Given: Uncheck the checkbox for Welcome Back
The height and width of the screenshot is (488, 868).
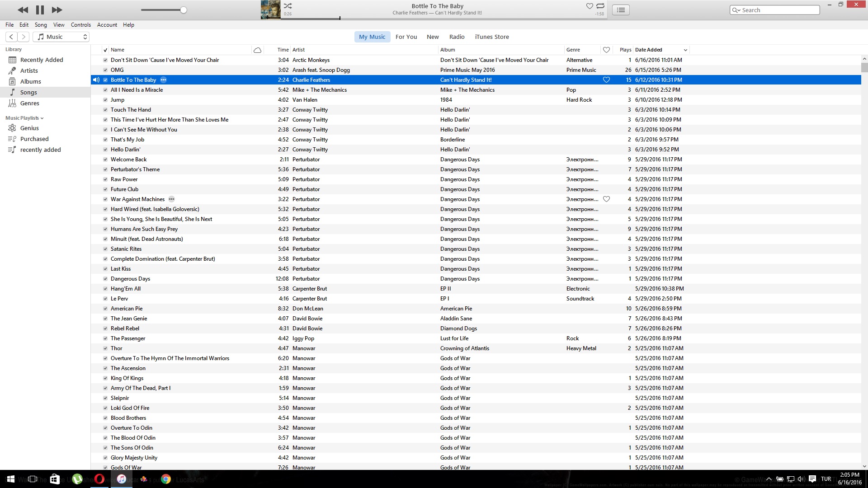Looking at the screenshot, I should tap(105, 160).
